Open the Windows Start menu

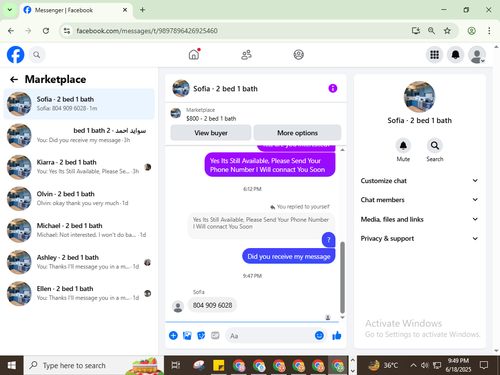[11, 365]
